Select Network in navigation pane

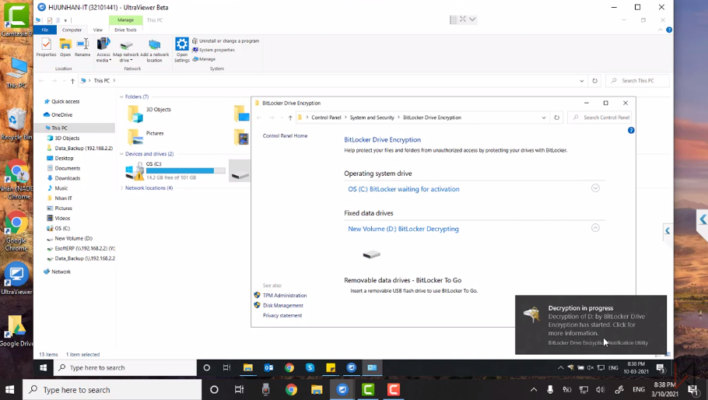pyautogui.click(x=61, y=272)
